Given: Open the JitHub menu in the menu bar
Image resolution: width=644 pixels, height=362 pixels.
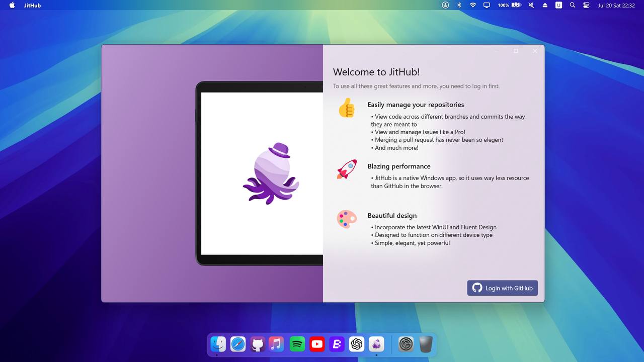Looking at the screenshot, I should [32, 6].
